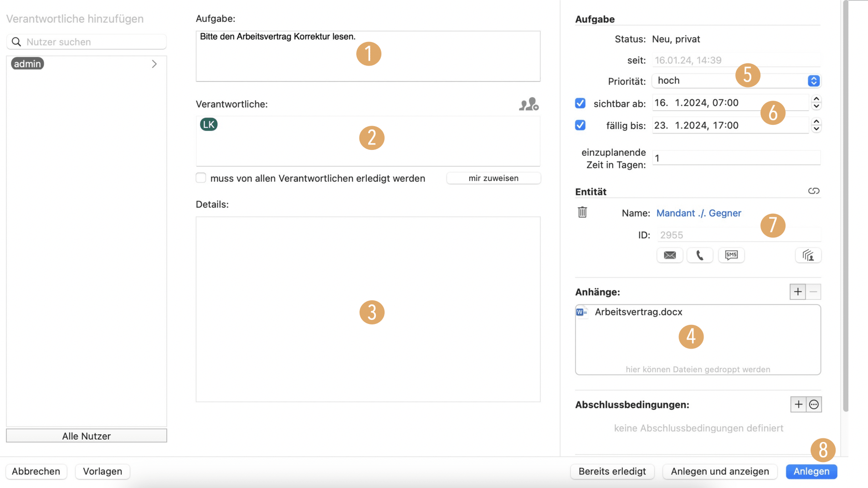Click the 'fällig bis' date stepper

point(816,125)
